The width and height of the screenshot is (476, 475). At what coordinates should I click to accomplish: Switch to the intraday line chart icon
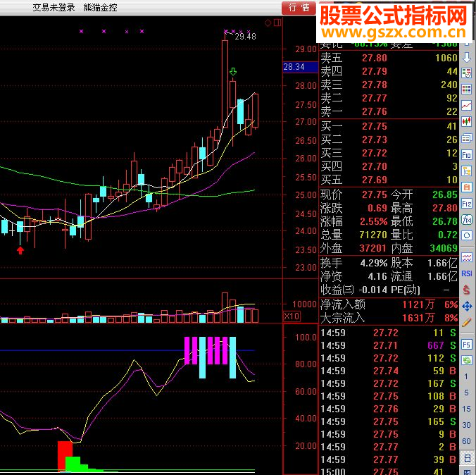pos(467,106)
